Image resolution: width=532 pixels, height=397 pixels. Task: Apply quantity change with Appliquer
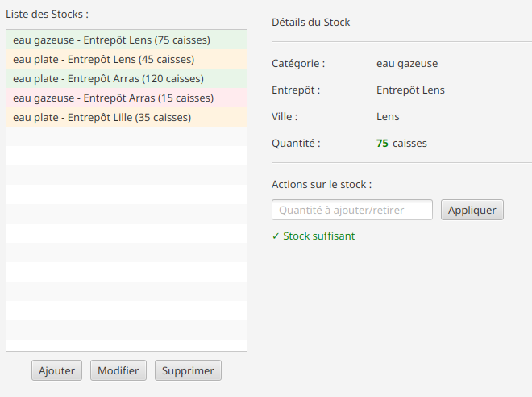click(x=472, y=210)
